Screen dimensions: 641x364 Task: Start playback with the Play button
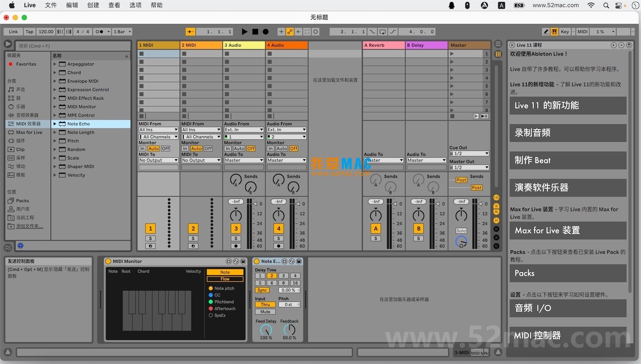244,31
